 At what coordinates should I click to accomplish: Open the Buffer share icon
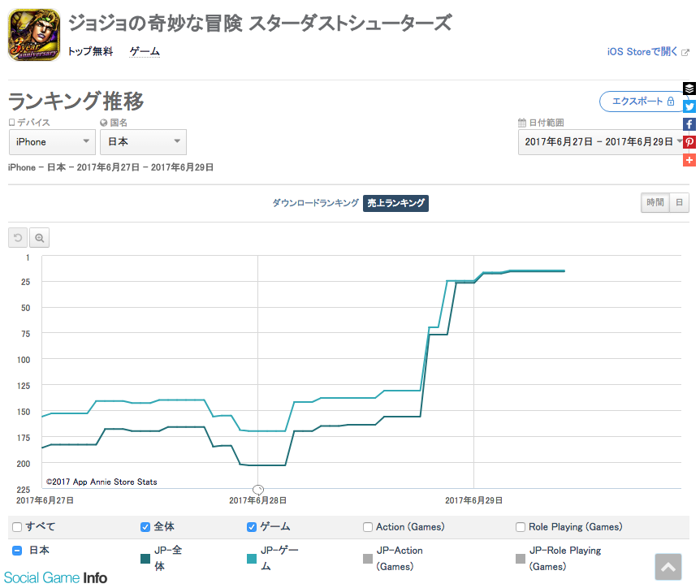point(689,89)
